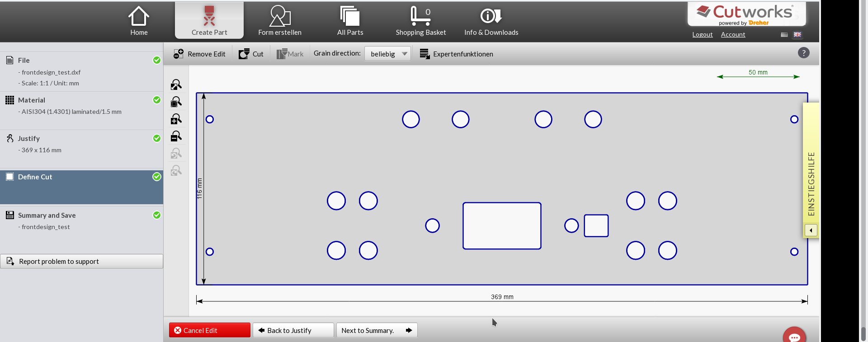The height and width of the screenshot is (342, 868).
Task: Click the Logout link
Action: 702,34
